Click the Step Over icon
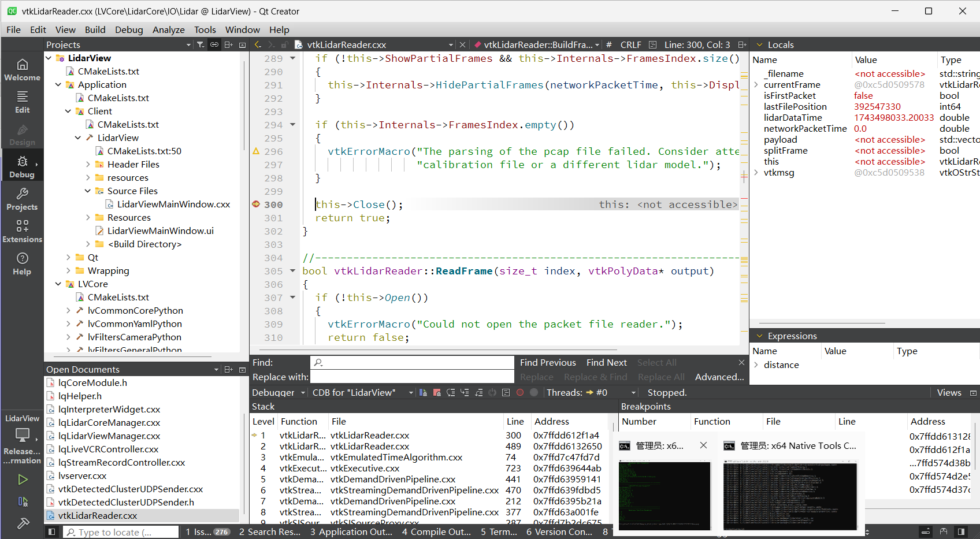Image resolution: width=980 pixels, height=539 pixels. pyautogui.click(x=451, y=392)
